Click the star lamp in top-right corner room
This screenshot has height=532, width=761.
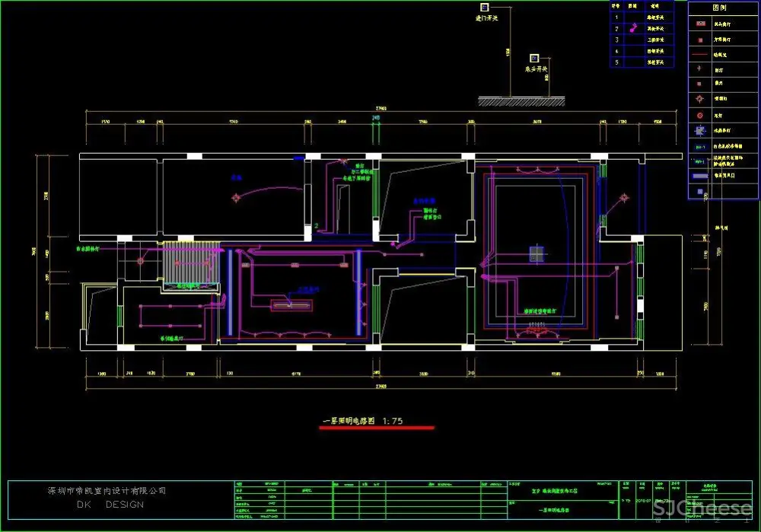click(624, 199)
